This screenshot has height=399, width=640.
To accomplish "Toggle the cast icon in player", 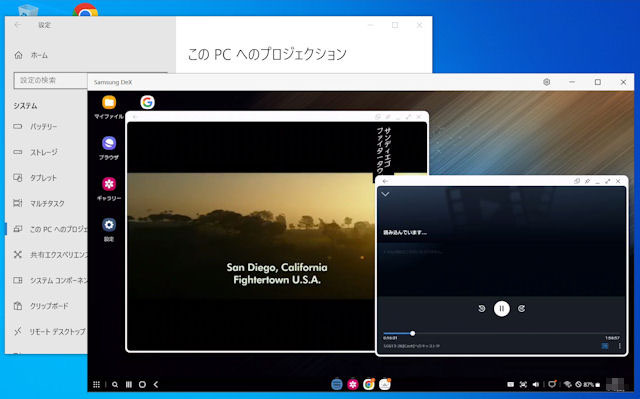I will click(605, 346).
